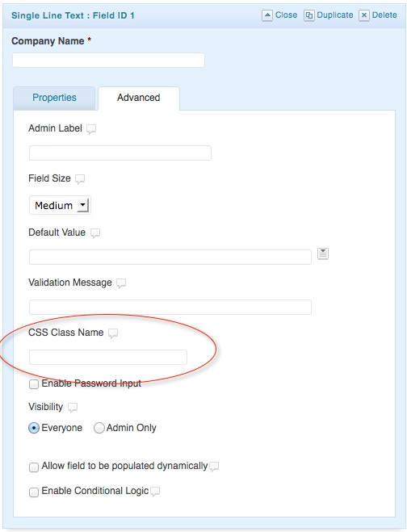The image size is (407, 532).
Task: Select the Admin Only visibility radio button
Action: click(x=99, y=428)
